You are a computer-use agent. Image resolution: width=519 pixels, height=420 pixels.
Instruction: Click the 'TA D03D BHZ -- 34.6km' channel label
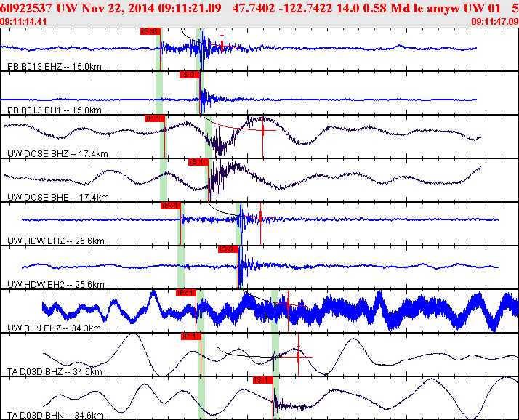pos(55,372)
